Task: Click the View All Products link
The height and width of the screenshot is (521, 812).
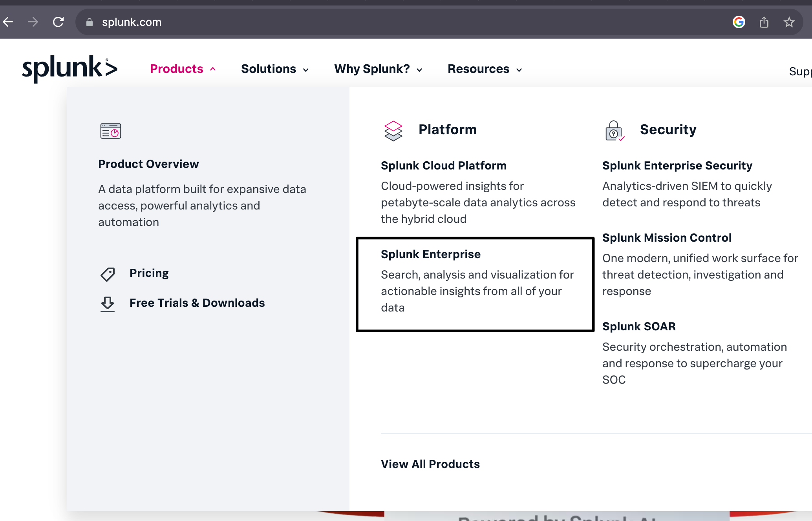Action: click(430, 464)
